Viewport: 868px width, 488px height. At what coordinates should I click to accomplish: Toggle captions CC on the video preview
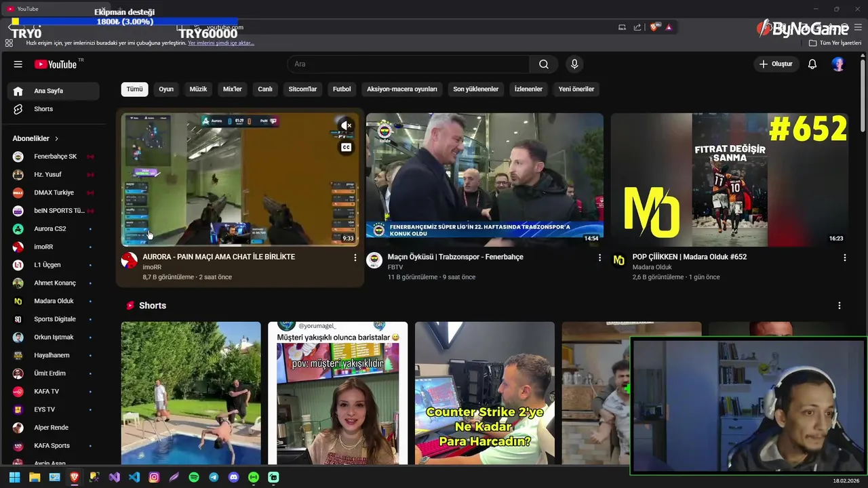[346, 147]
